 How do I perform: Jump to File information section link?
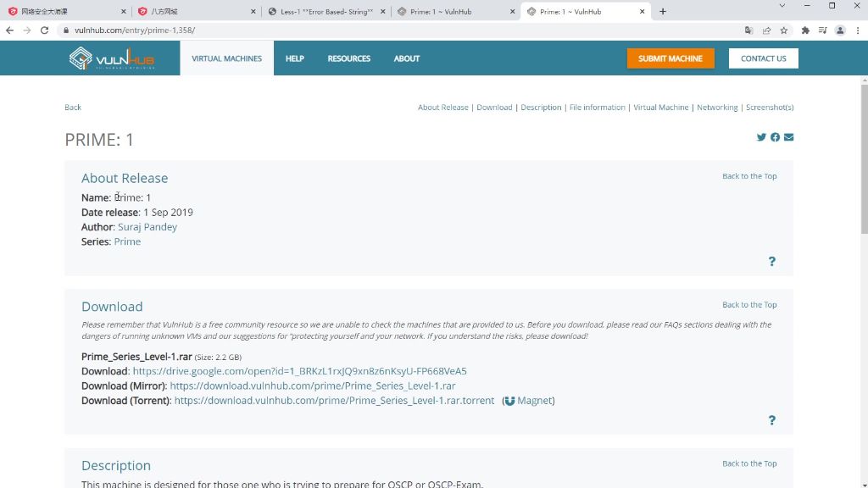(598, 108)
